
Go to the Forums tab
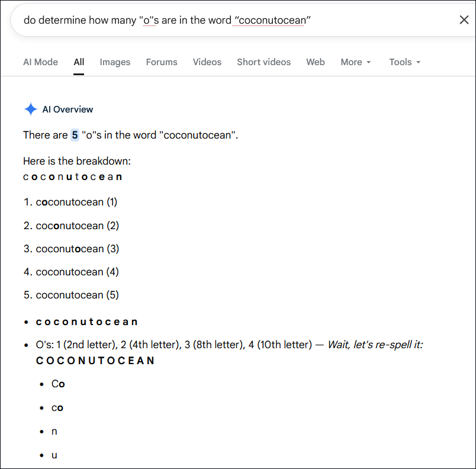coord(162,62)
